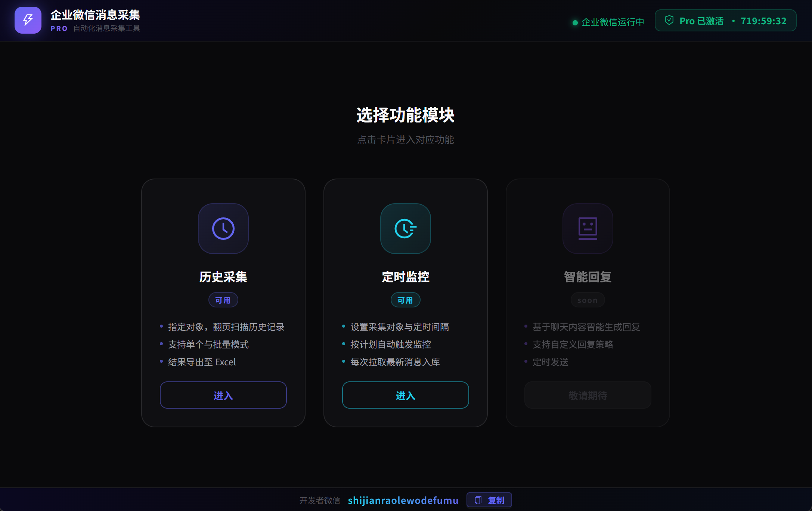Click 指定对象，翻页扫描历史记录 bullet
The height and width of the screenshot is (511, 812).
tap(226, 327)
